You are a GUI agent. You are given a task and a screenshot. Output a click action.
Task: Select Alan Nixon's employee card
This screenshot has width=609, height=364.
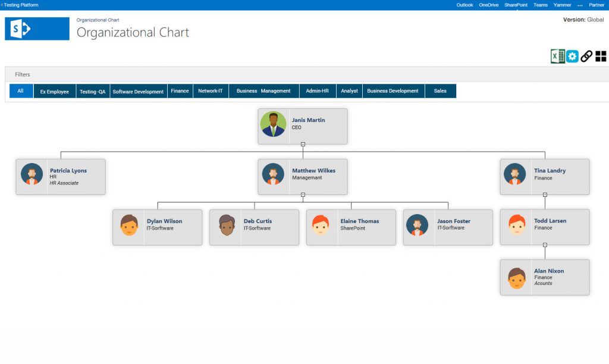click(545, 277)
